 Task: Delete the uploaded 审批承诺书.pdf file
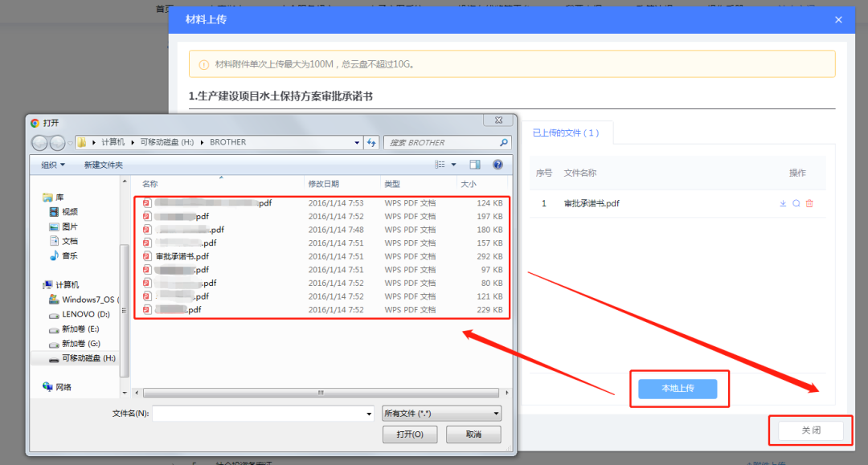point(809,203)
